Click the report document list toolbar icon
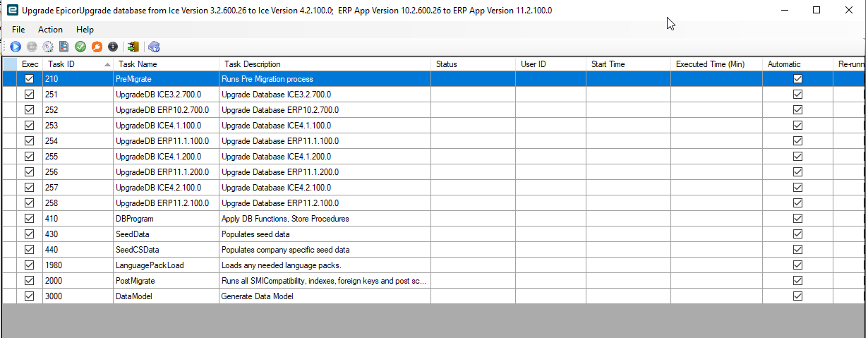Screen dimensions: 868x338 (x=64, y=47)
